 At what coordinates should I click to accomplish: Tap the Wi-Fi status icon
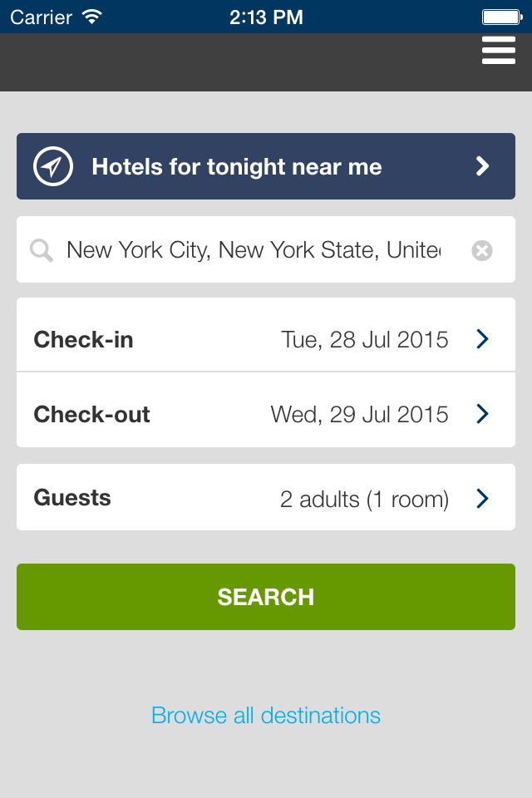pos(92,17)
